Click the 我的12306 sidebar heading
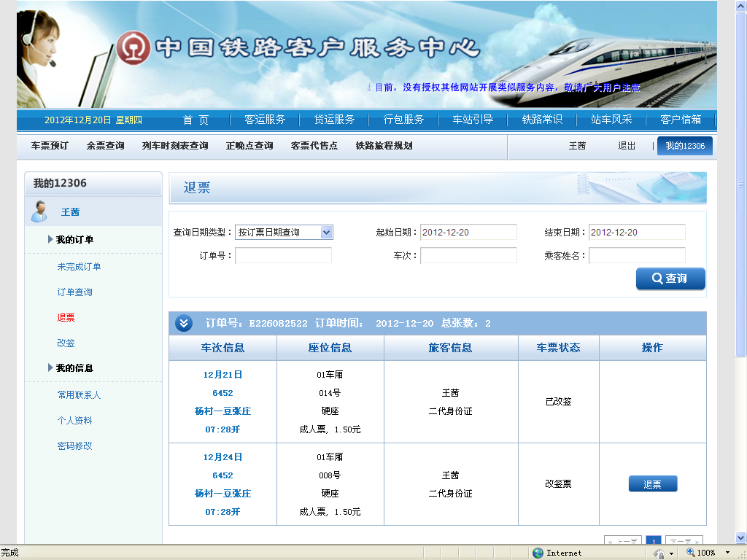 [60, 183]
